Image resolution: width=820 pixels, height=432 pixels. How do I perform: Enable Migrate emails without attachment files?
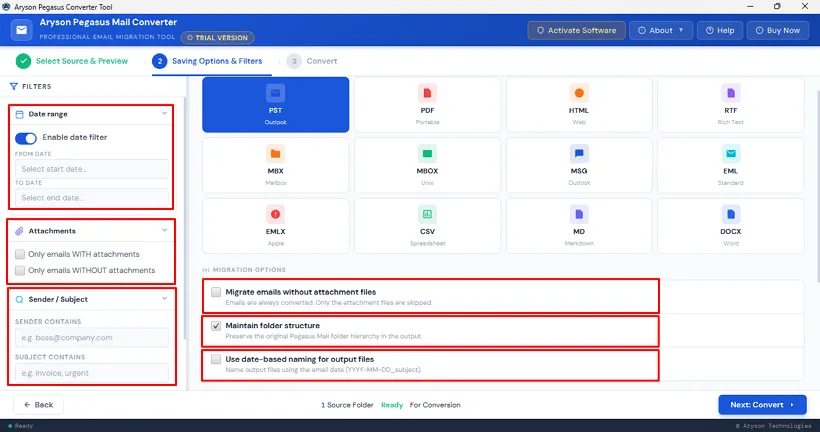(x=216, y=292)
